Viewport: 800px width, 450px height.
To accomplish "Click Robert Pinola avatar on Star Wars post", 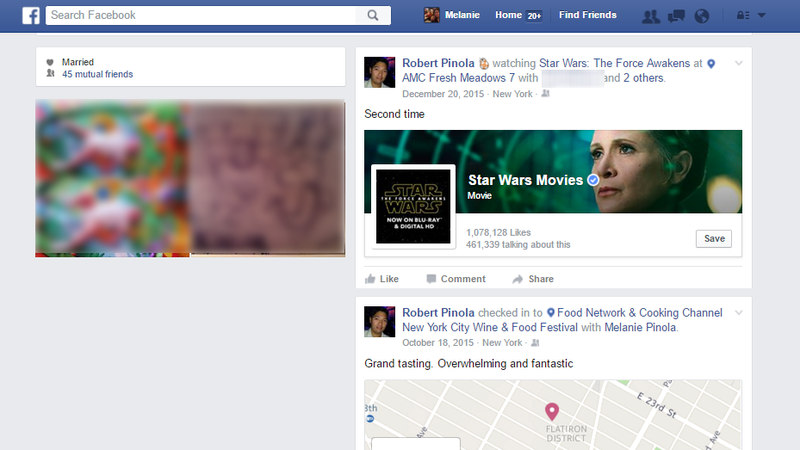I will pos(380,72).
